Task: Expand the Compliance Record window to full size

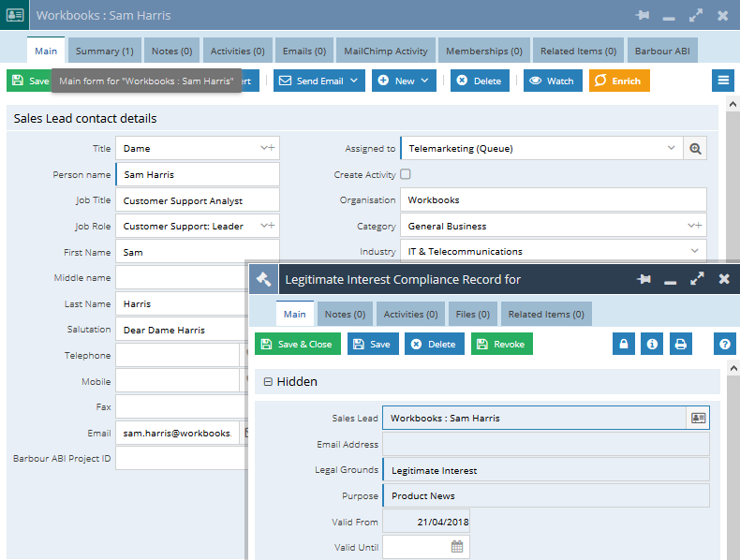Action: pos(697,279)
